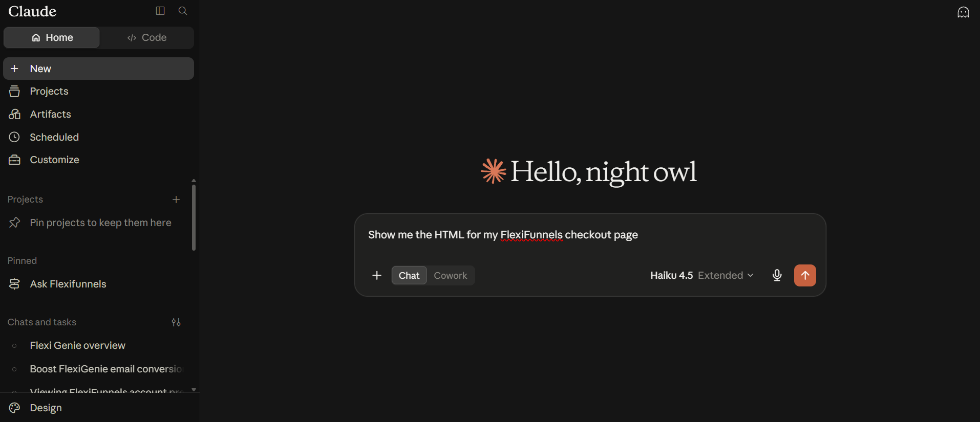Click the orange Claude starburst icon
The image size is (980, 422).
tap(494, 171)
